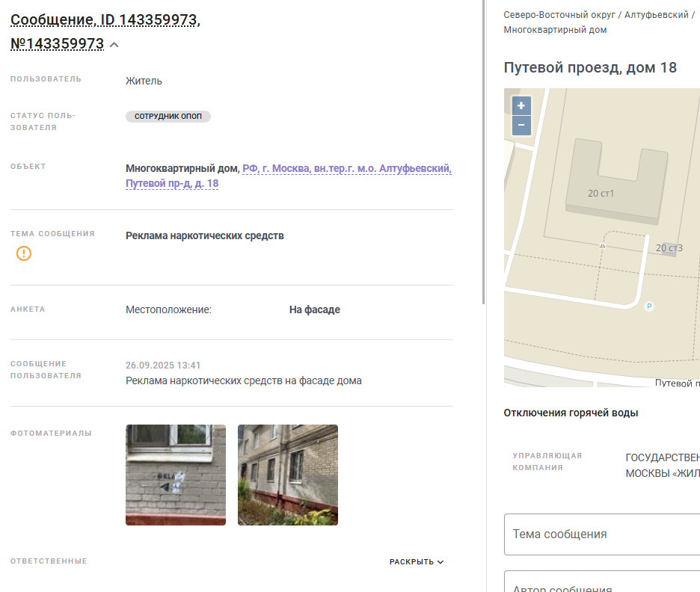Screen dimensions: 700x592
Task: Click the parking marker on the map
Action: coord(649,306)
